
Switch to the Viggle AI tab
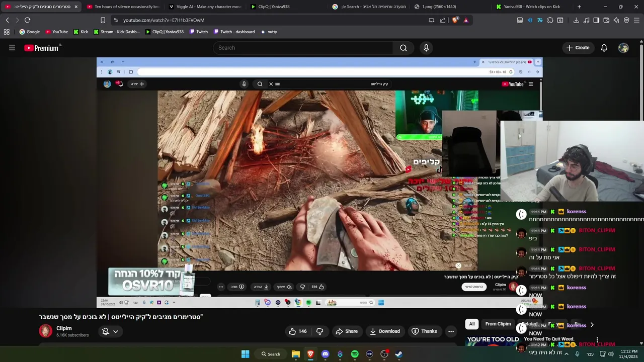205,7
